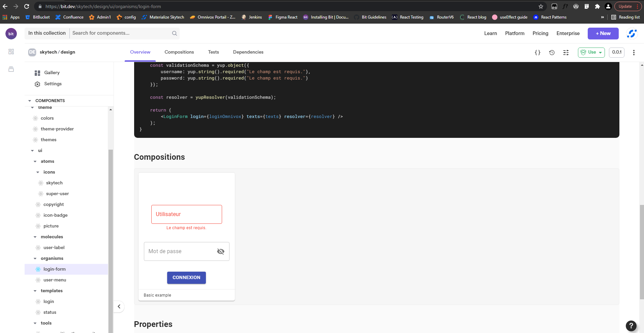Click the Utilisateur input field

[186, 214]
